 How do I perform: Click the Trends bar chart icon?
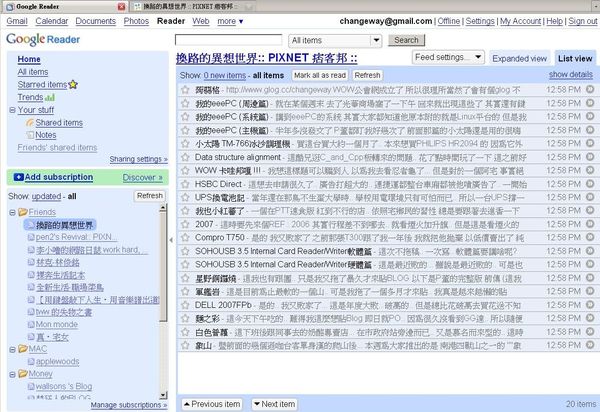[x=51, y=98]
